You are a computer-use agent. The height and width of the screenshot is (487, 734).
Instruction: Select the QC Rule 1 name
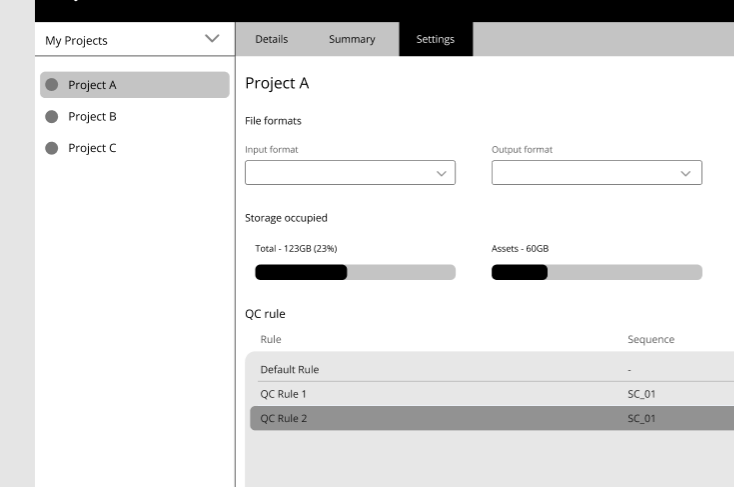coord(283,394)
